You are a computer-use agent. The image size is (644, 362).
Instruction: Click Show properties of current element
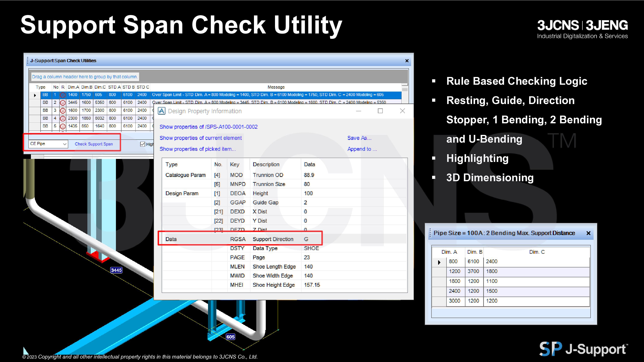point(200,138)
